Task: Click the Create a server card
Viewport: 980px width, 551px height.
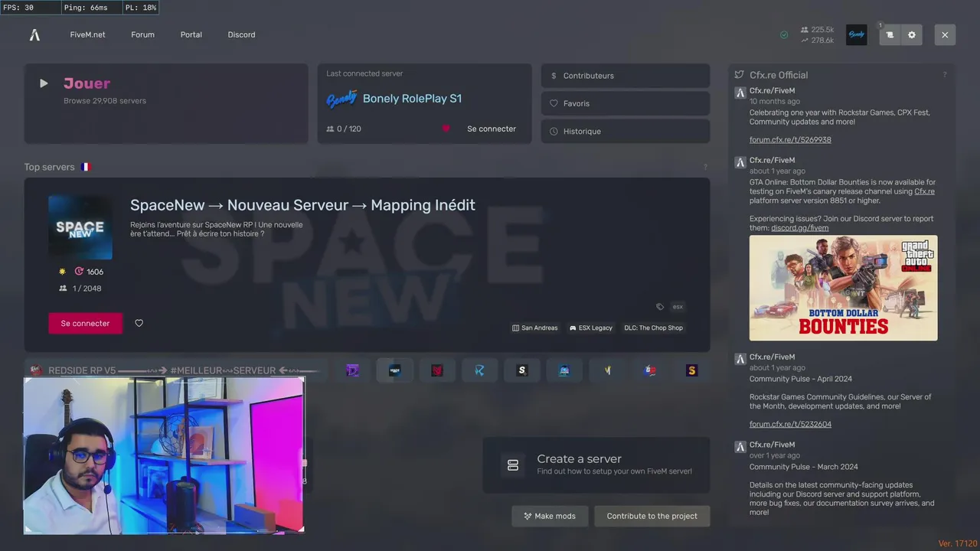Action: coord(596,465)
